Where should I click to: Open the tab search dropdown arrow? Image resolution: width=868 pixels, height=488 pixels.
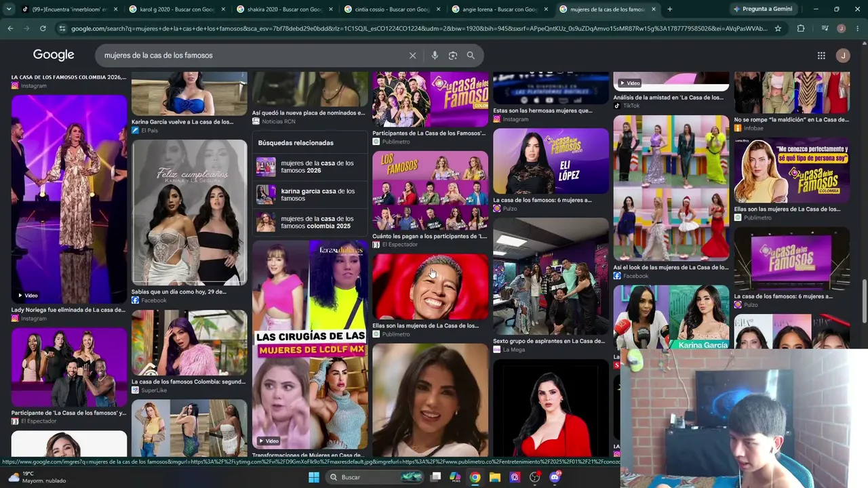[9, 9]
